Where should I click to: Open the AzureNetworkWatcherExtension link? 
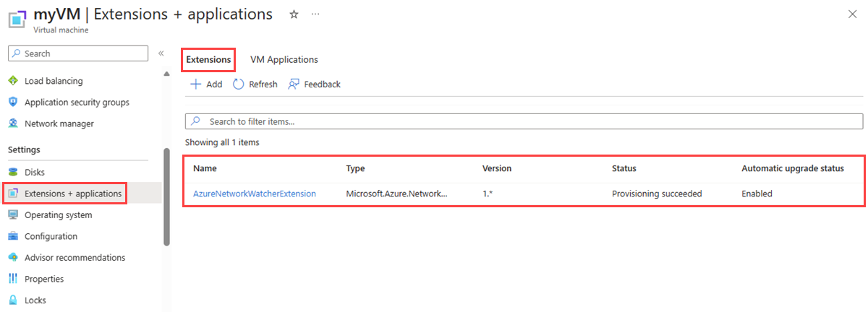(x=254, y=194)
